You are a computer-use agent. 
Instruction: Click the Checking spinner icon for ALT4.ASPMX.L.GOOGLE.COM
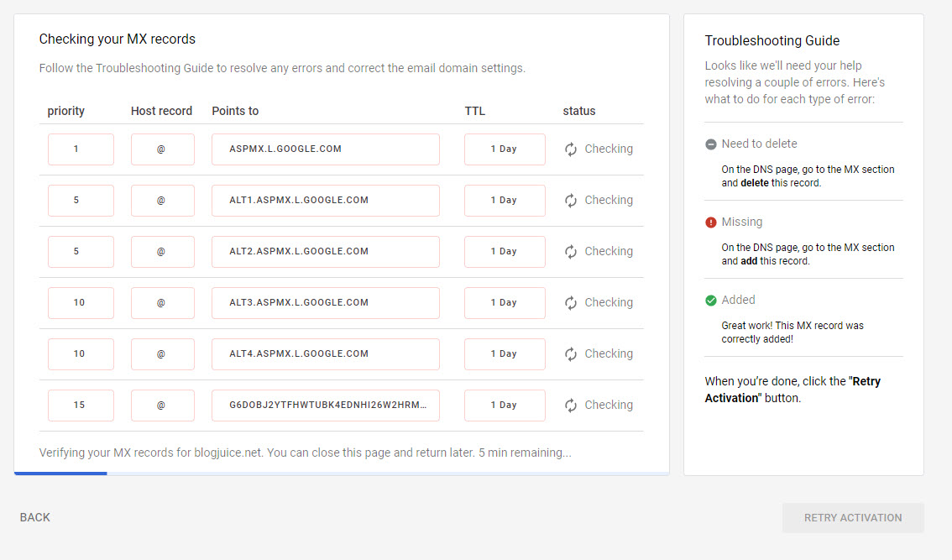coord(571,354)
